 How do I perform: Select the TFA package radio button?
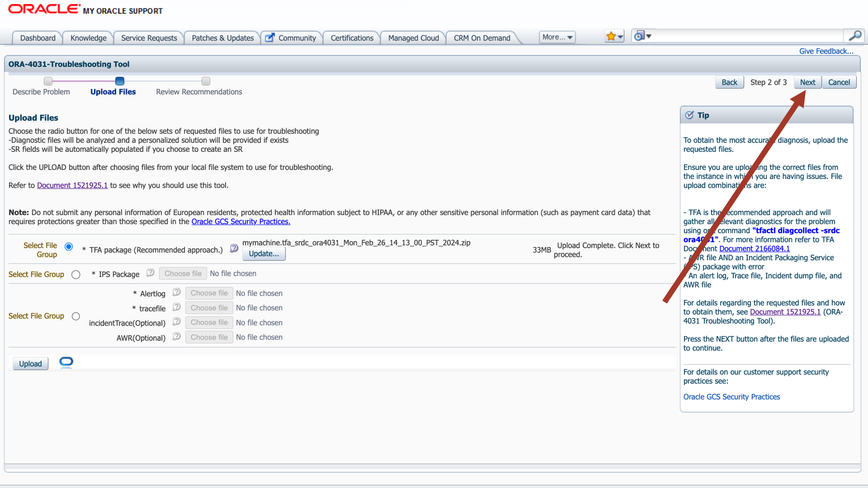click(69, 247)
